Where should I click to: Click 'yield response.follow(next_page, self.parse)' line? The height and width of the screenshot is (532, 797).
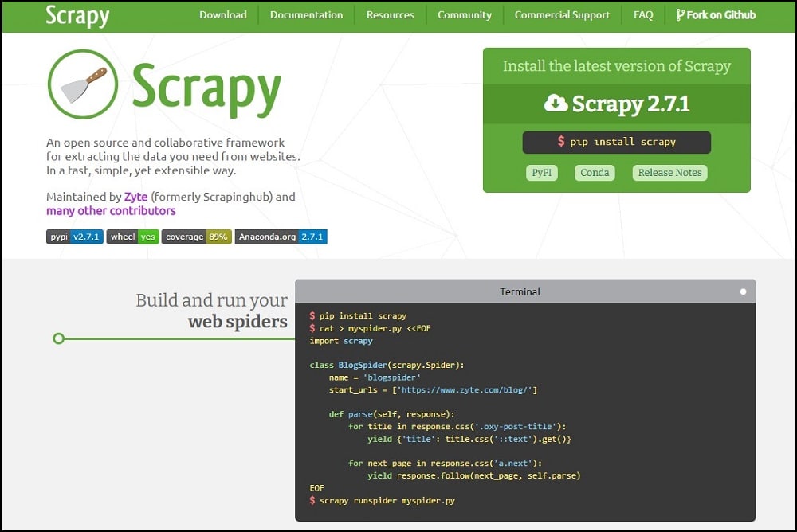click(473, 476)
